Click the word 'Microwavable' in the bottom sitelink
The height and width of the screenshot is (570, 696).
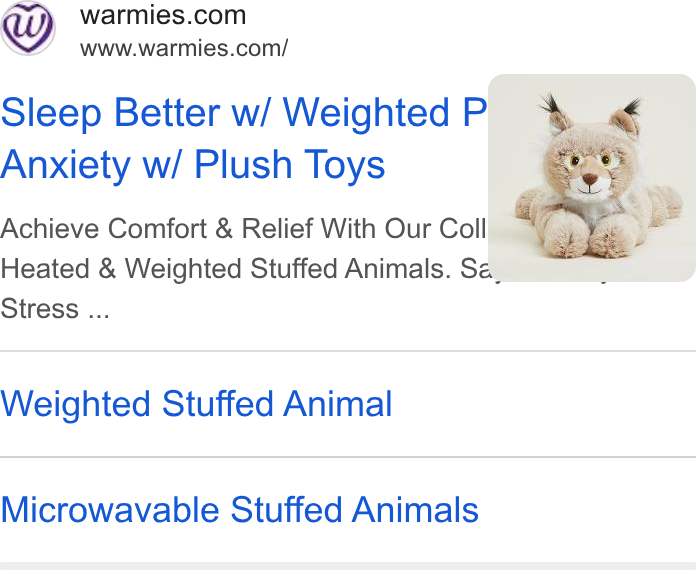coord(110,510)
